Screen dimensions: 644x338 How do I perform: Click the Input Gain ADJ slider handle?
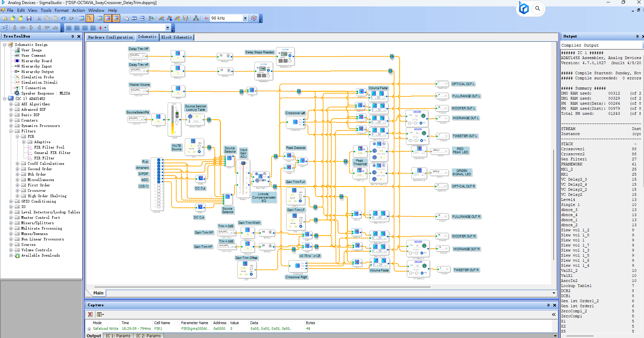[x=243, y=163]
